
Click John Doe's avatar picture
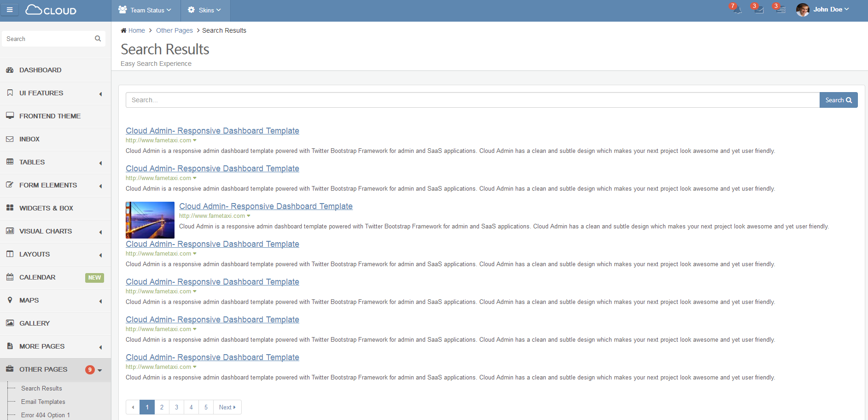[x=803, y=10]
